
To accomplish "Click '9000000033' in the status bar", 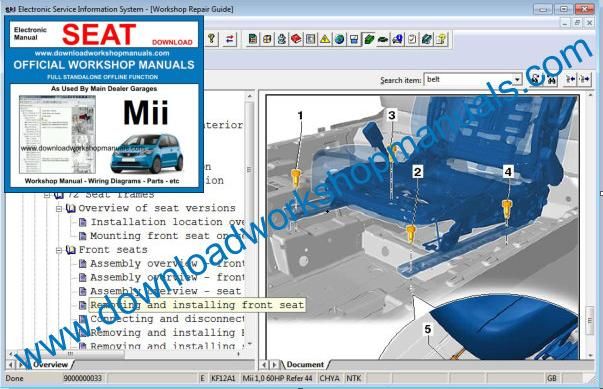I will point(83,378).
